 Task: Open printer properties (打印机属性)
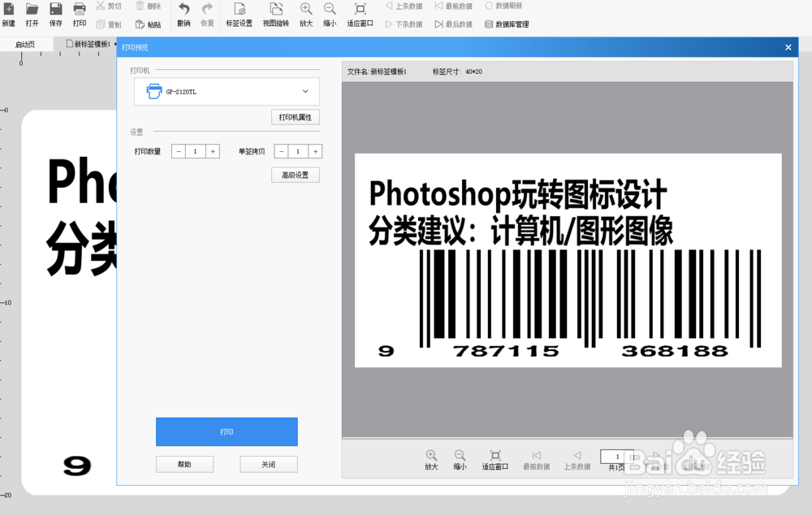tap(296, 118)
